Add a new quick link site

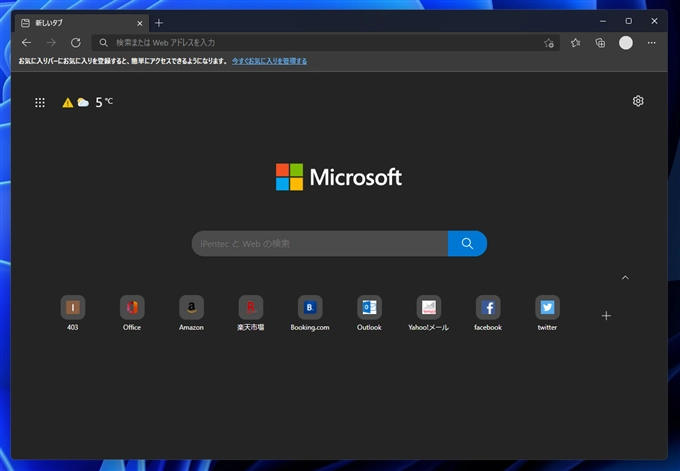click(x=606, y=316)
